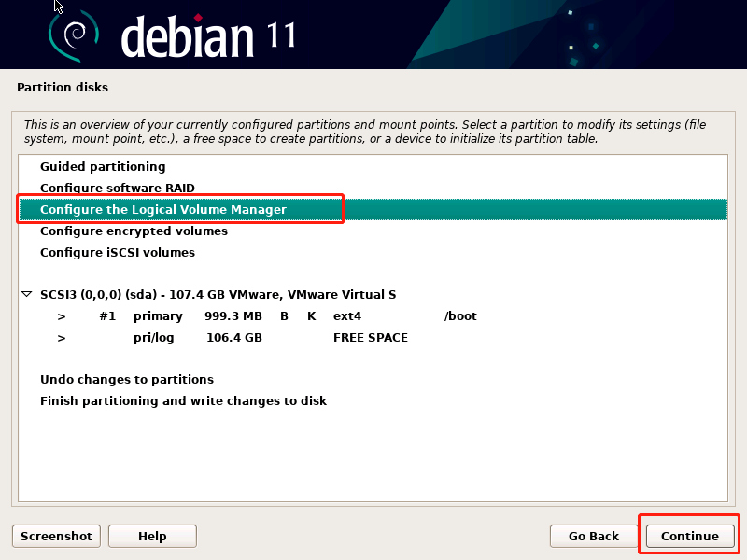Click the ext4 filesystem entry
The width and height of the screenshot is (747, 560).
point(347,316)
